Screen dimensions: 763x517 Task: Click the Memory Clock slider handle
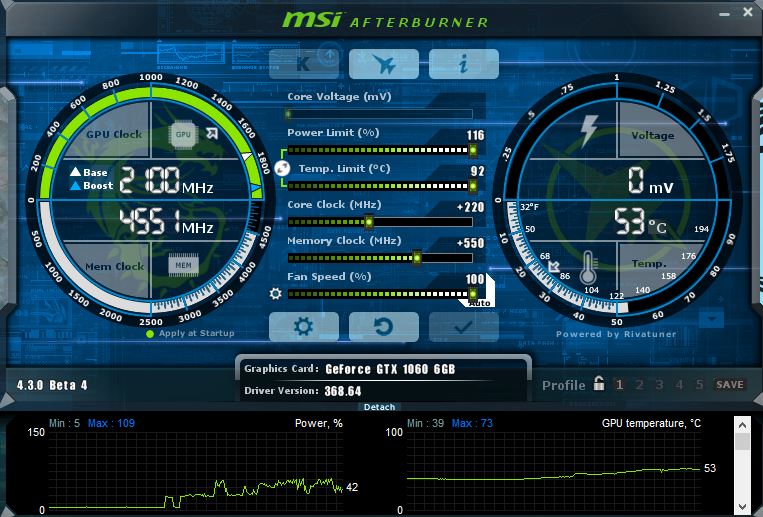[x=417, y=258]
